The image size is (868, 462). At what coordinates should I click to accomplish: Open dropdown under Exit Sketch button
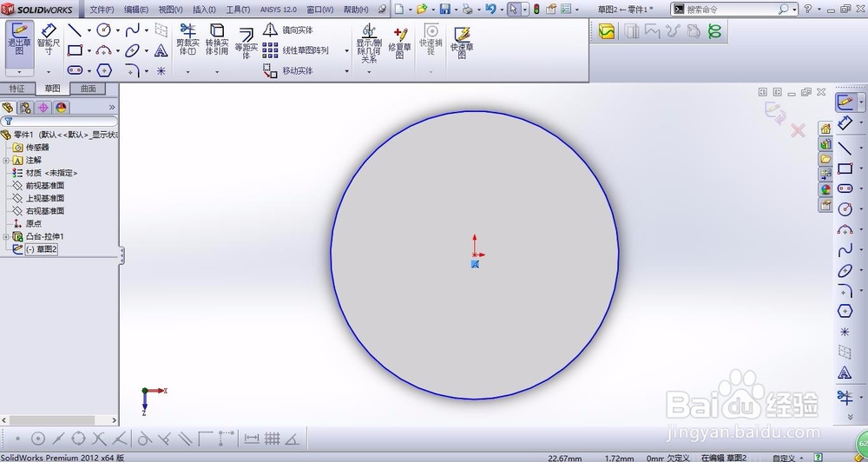19,72
